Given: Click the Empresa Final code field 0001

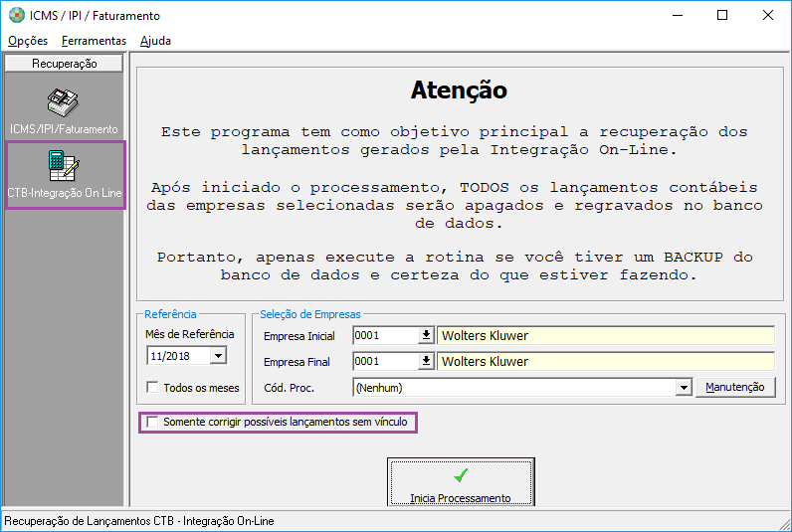Looking at the screenshot, I should [x=386, y=361].
